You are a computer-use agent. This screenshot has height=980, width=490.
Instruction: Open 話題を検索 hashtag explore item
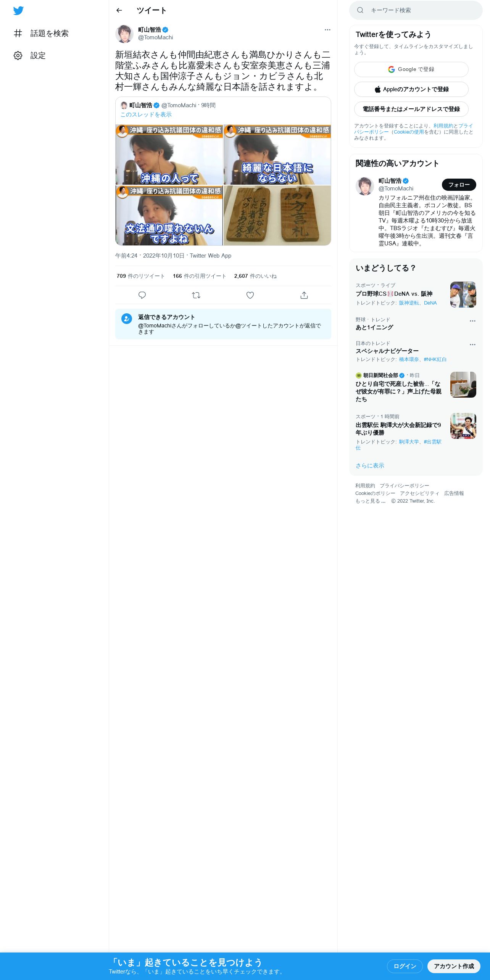[x=41, y=34]
